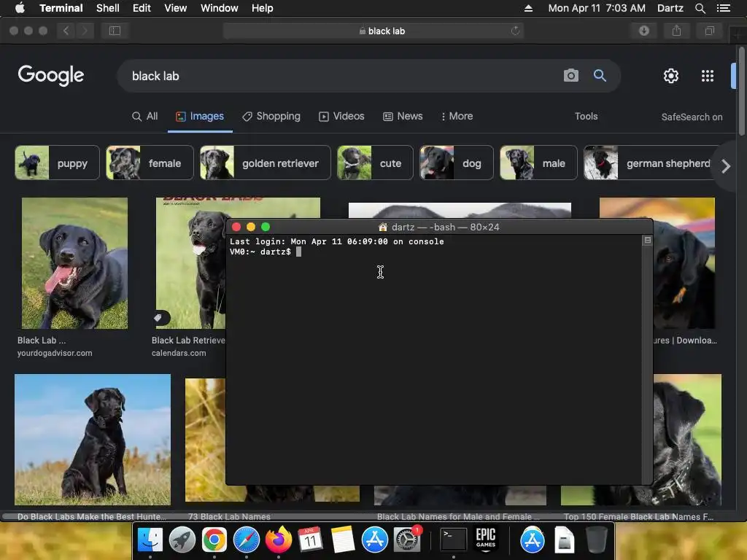747x560 pixels.
Task: Open the Shell menu
Action: coord(108,8)
